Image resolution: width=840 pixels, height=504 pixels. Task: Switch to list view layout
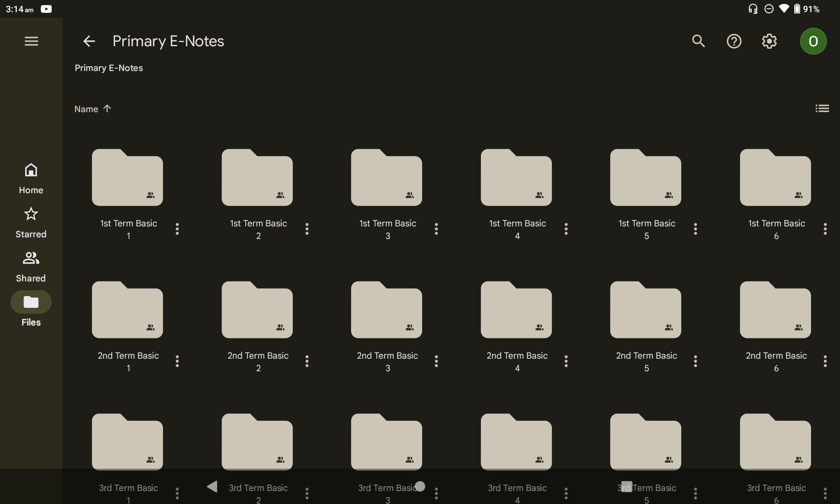[x=822, y=109]
